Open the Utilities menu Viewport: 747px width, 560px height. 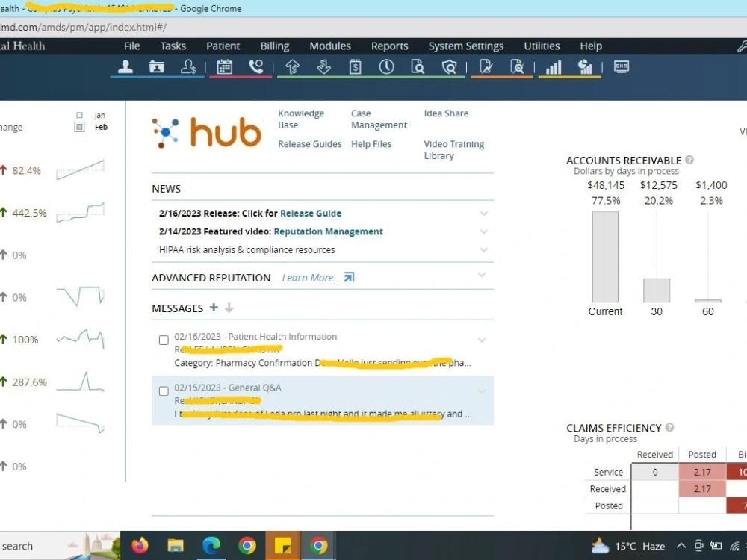click(x=542, y=46)
